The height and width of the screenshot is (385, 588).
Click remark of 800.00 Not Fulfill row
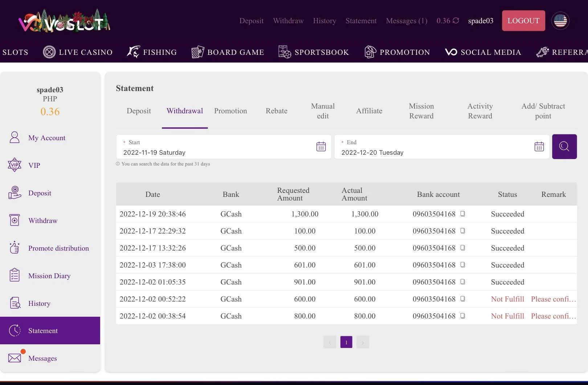(x=554, y=316)
